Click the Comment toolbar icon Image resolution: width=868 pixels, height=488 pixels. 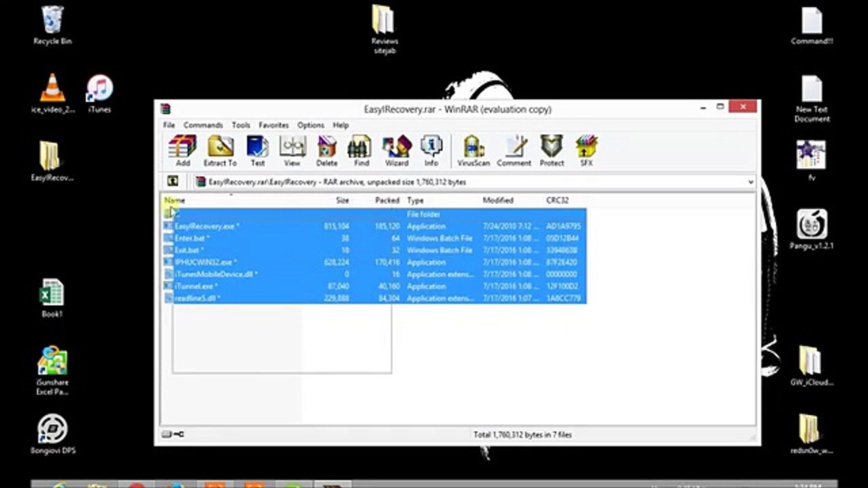pos(514,150)
